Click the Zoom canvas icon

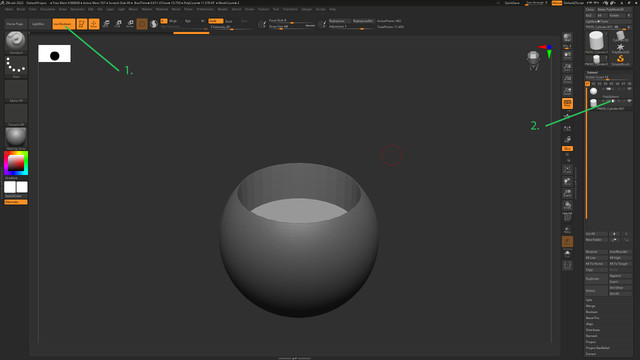click(x=567, y=67)
